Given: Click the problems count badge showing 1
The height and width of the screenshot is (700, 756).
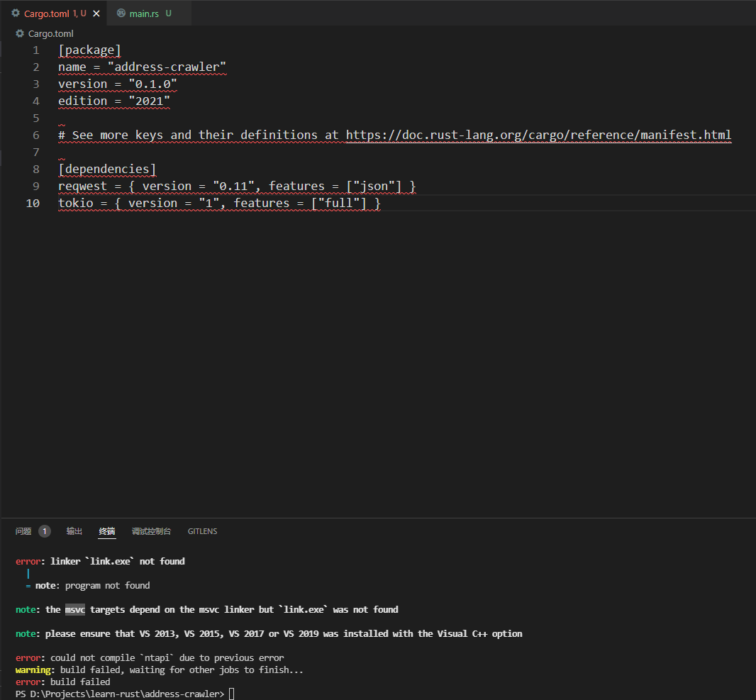Looking at the screenshot, I should [45, 531].
